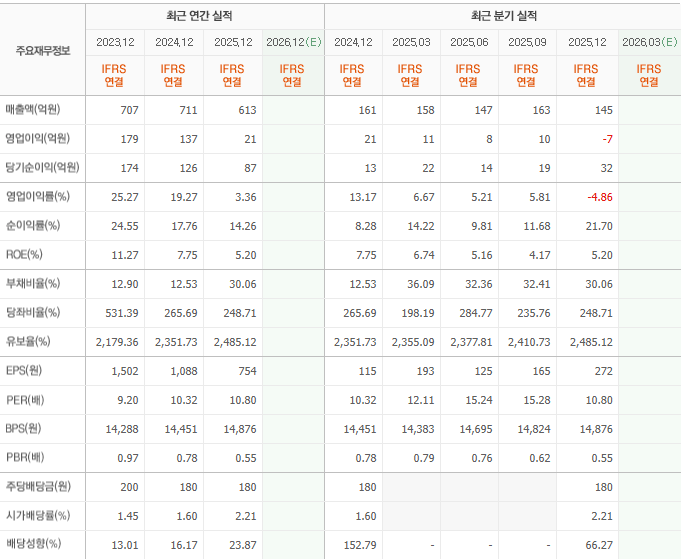Click the red -4.86 operating margin value
This screenshot has height=559, width=693.
coord(600,197)
